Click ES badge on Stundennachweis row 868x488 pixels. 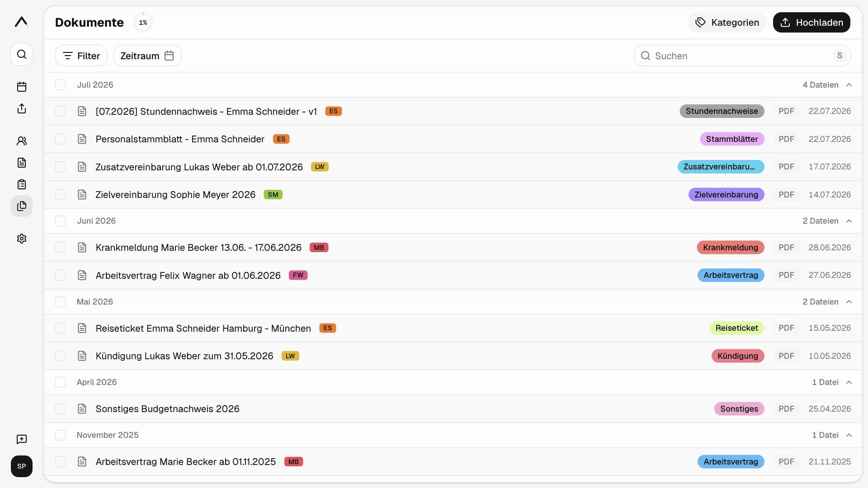point(334,111)
